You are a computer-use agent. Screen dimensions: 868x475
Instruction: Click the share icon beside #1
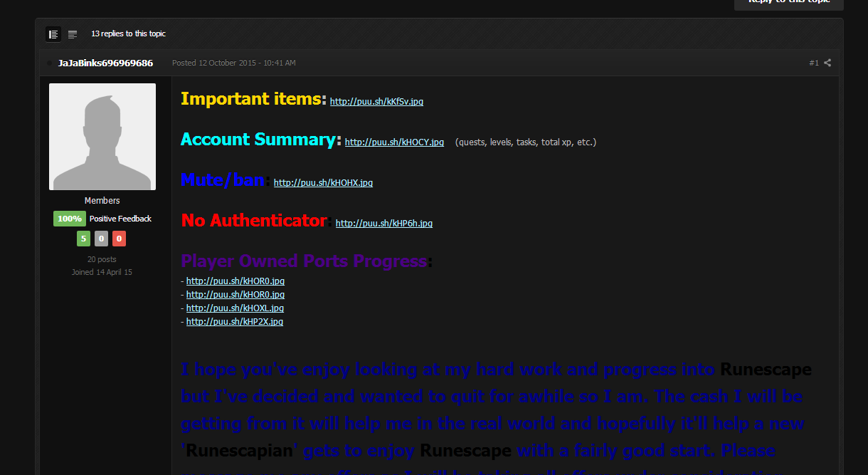pyautogui.click(x=827, y=63)
